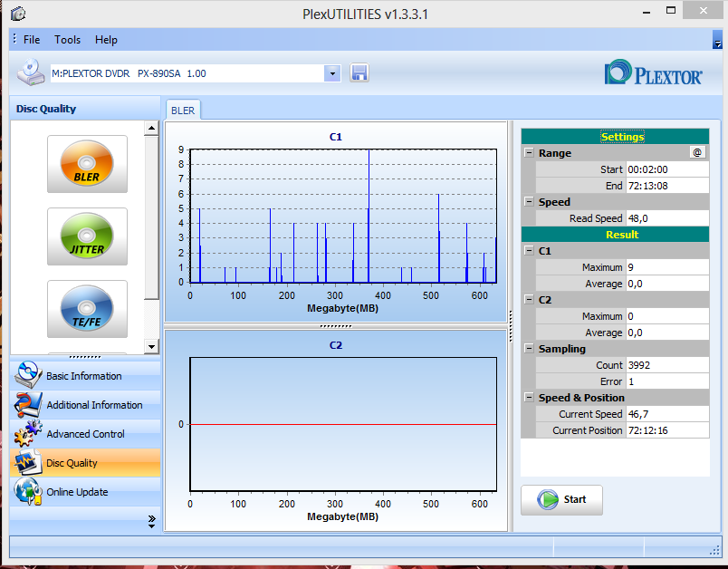Open Basic Information section
This screenshot has height=569, width=728.
(85, 375)
